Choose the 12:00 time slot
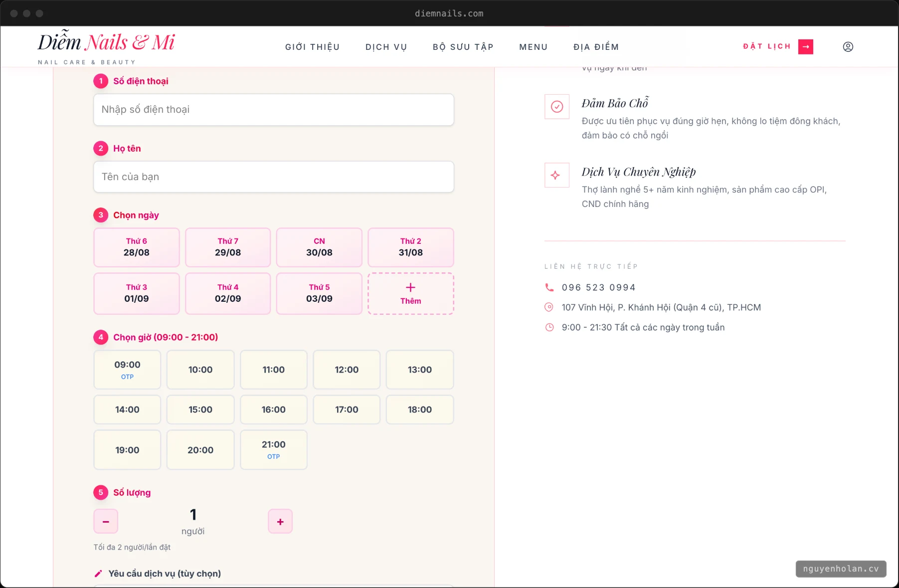 click(347, 370)
